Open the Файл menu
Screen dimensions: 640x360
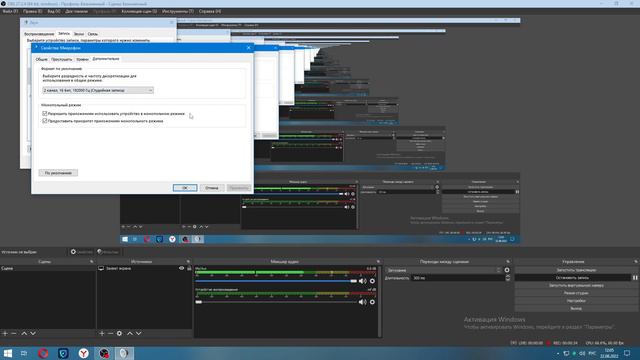tap(10, 11)
